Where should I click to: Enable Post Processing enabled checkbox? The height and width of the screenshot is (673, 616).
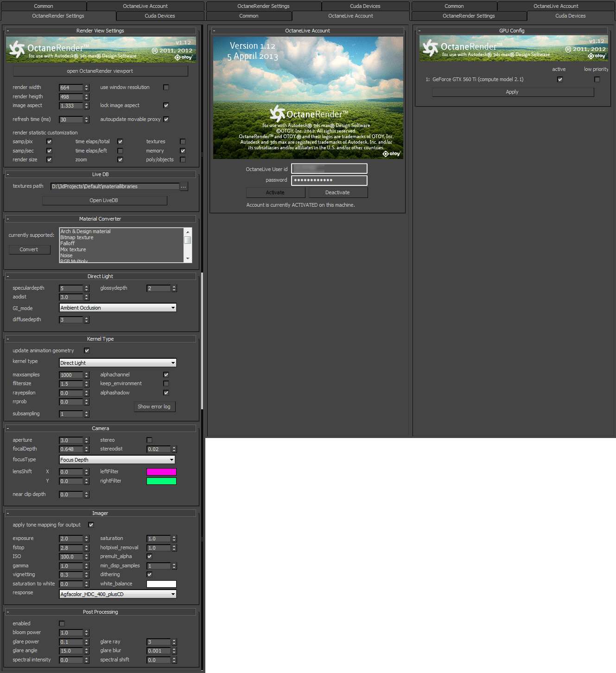[62, 623]
